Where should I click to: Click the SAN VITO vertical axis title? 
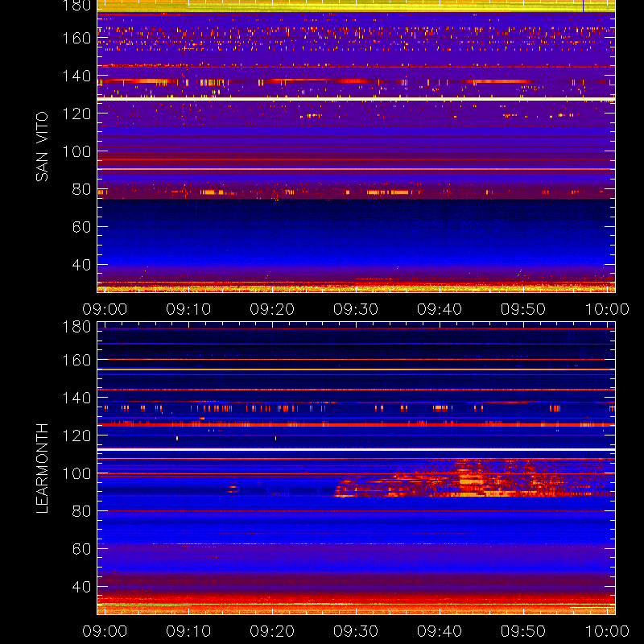pyautogui.click(x=42, y=147)
